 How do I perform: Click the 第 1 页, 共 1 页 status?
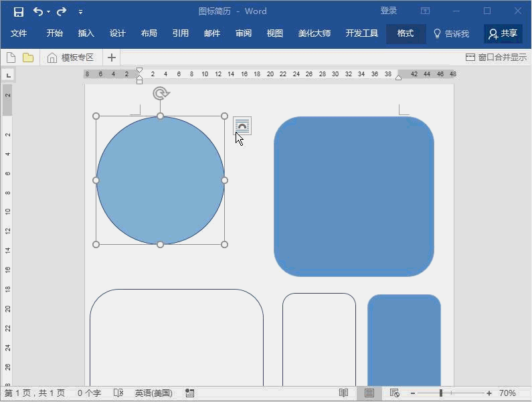pyautogui.click(x=35, y=393)
